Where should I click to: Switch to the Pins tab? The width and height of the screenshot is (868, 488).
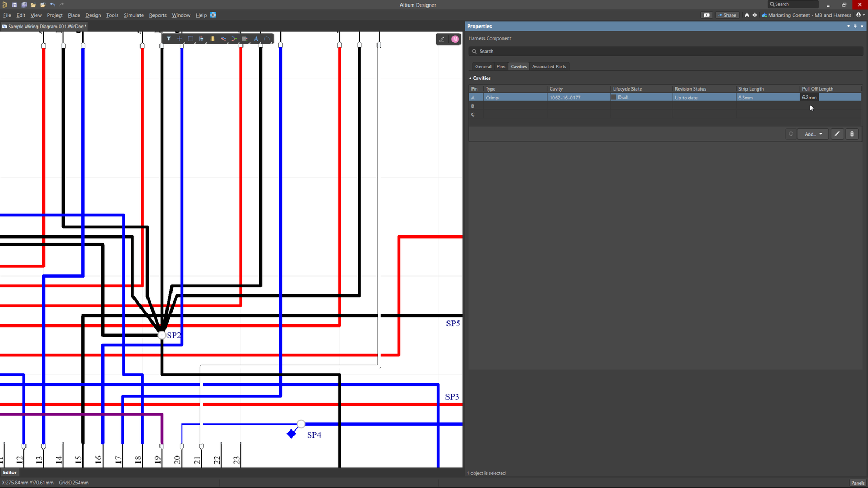tap(501, 67)
